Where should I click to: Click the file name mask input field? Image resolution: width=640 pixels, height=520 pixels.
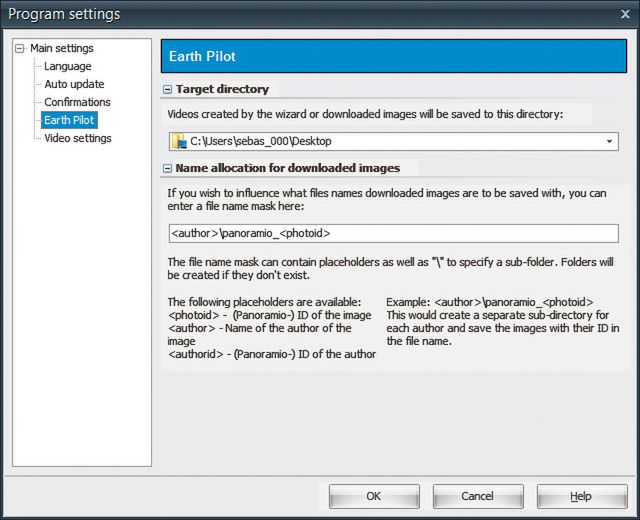[x=393, y=233]
